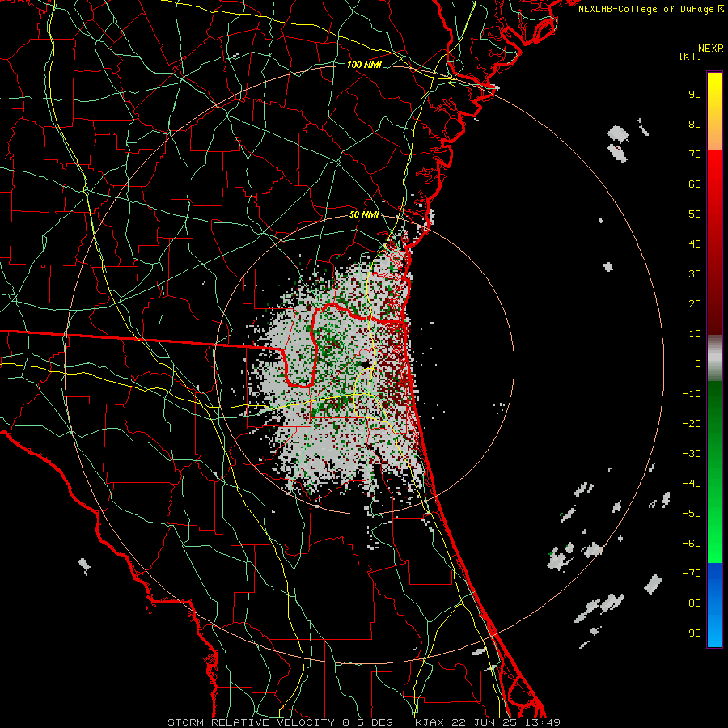The width and height of the screenshot is (728, 728).
Task: Click the -80 value on velocity scale
Action: pyautogui.click(x=692, y=603)
